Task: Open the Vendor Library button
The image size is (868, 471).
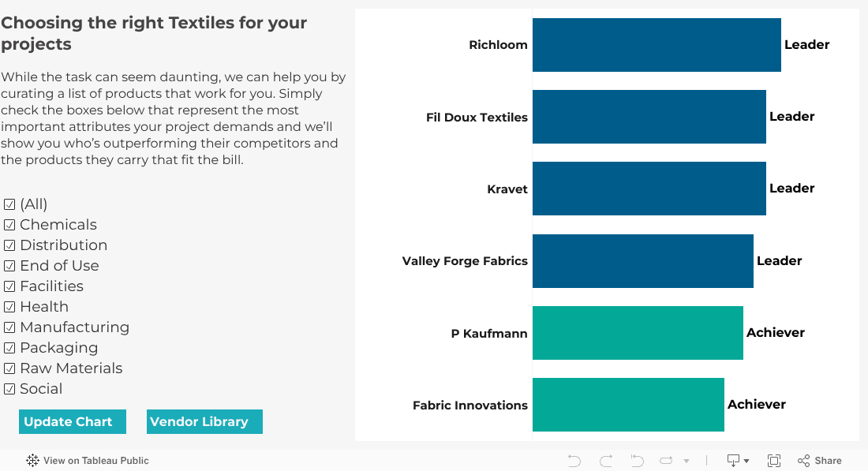Action: click(204, 422)
